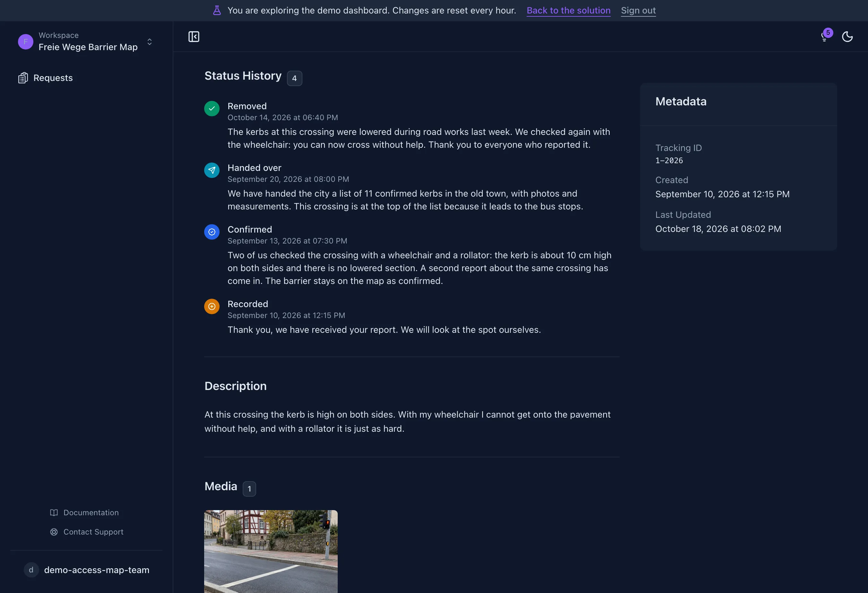This screenshot has height=593, width=868.
Task: Open the crossing photo thumbnail in Media
Action: [x=271, y=552]
